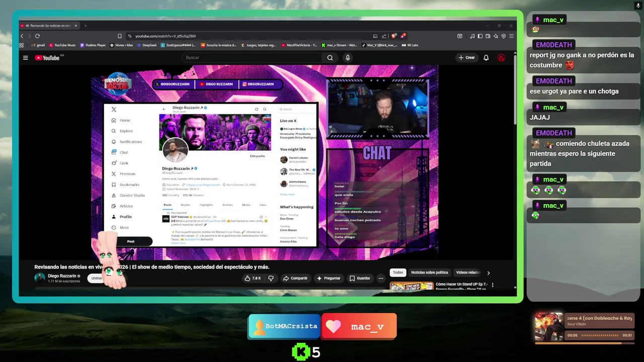Switch to the Media tab on X profile
The width and height of the screenshot is (644, 362).
246,205
